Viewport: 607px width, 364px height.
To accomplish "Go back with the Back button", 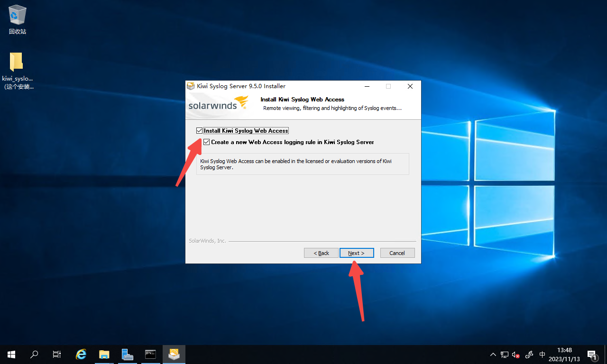I will tap(321, 253).
